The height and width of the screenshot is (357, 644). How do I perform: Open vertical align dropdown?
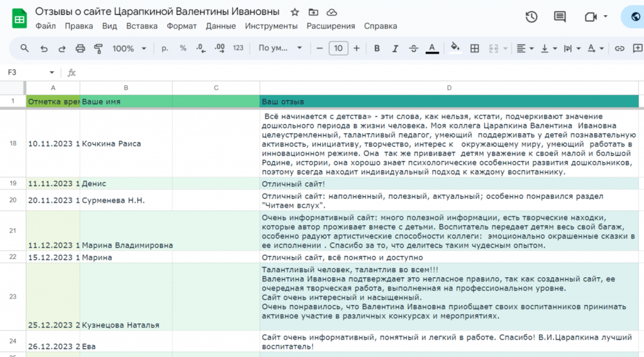[548, 48]
